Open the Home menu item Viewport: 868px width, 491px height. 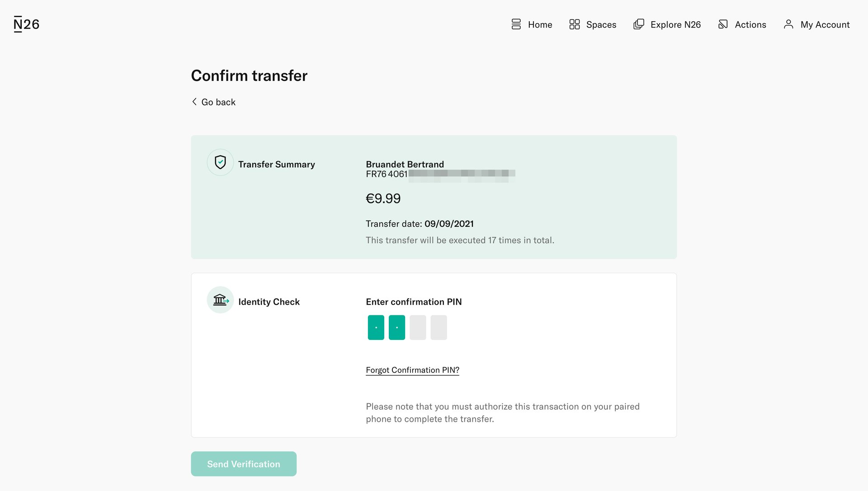click(540, 24)
